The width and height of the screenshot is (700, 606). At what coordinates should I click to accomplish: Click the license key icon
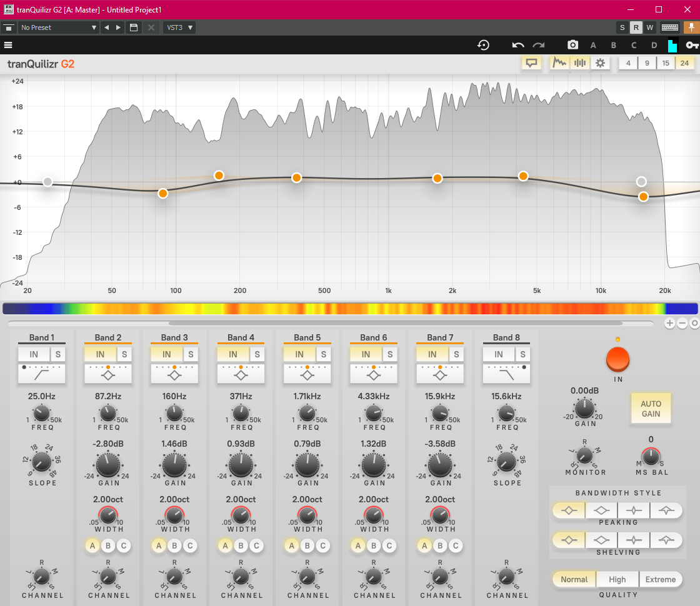[692, 45]
